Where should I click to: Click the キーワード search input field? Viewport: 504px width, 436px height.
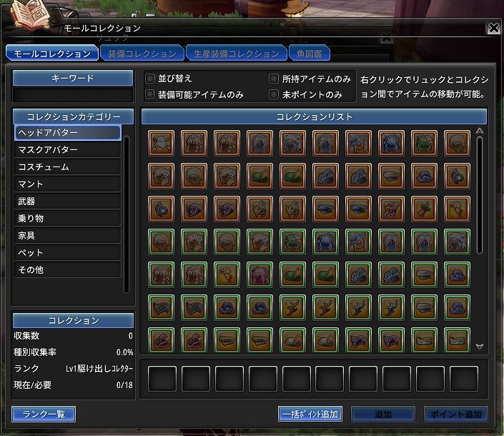click(72, 94)
